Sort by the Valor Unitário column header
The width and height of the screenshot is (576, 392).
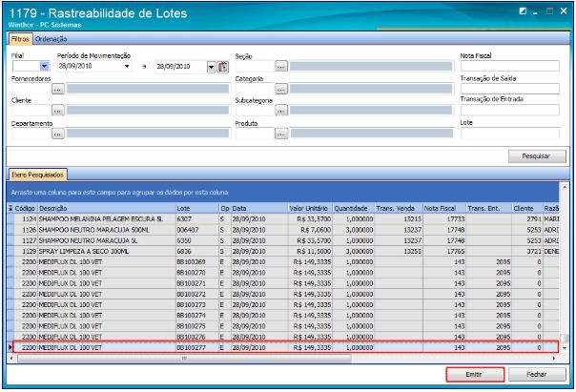pos(310,208)
